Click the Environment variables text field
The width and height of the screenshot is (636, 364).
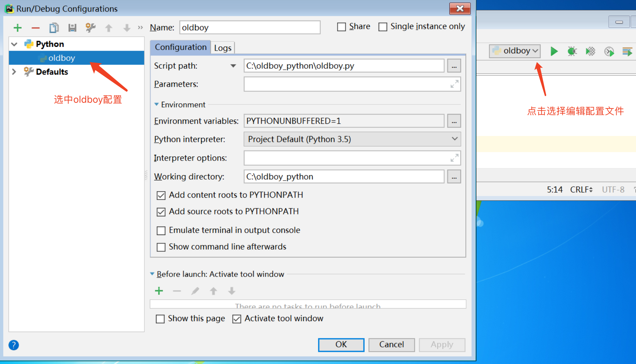344,121
